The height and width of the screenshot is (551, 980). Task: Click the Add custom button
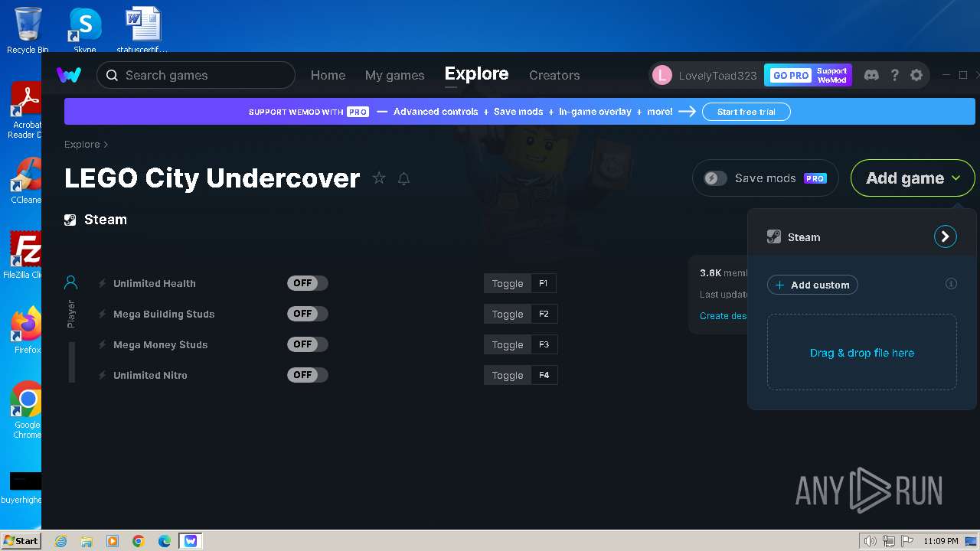pos(812,285)
